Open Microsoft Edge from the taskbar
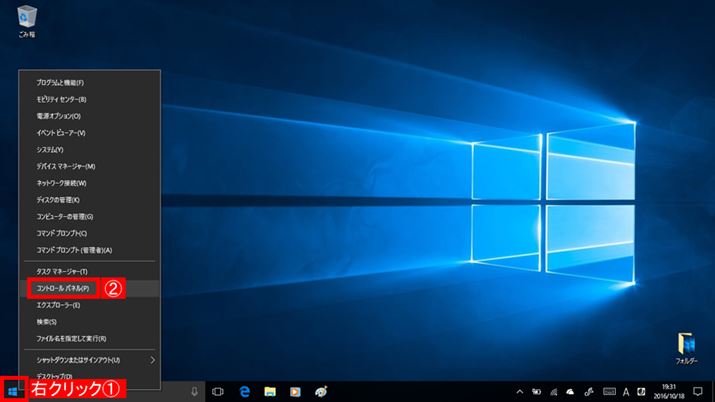Image resolution: width=715 pixels, height=402 pixels. 243,391
